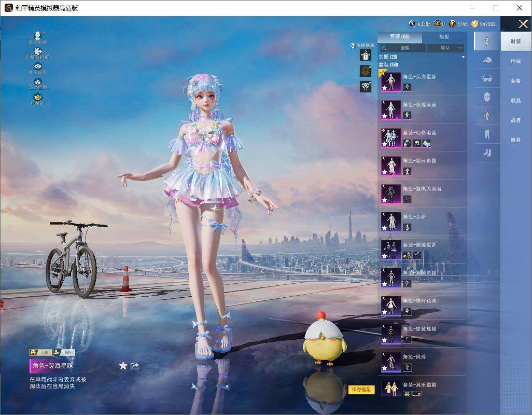Select the 角色-荧海星豚 outfit thumbnail
Image resolution: width=532 pixels, height=415 pixels.
pos(391,82)
